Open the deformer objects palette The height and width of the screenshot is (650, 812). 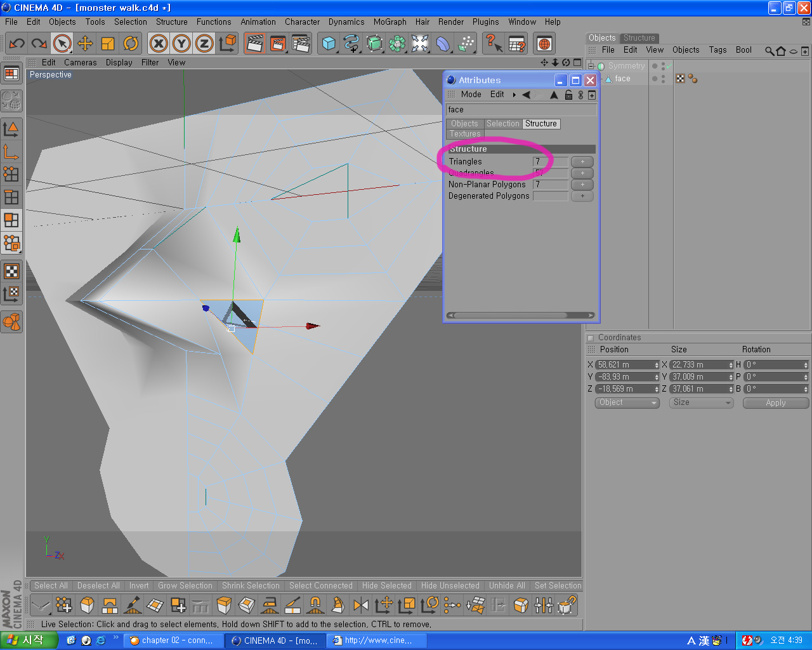[443, 43]
